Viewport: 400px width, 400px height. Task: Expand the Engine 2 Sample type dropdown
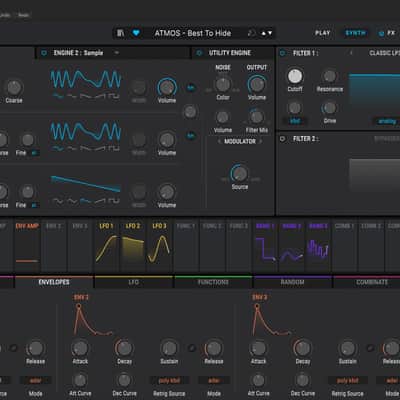(116, 53)
